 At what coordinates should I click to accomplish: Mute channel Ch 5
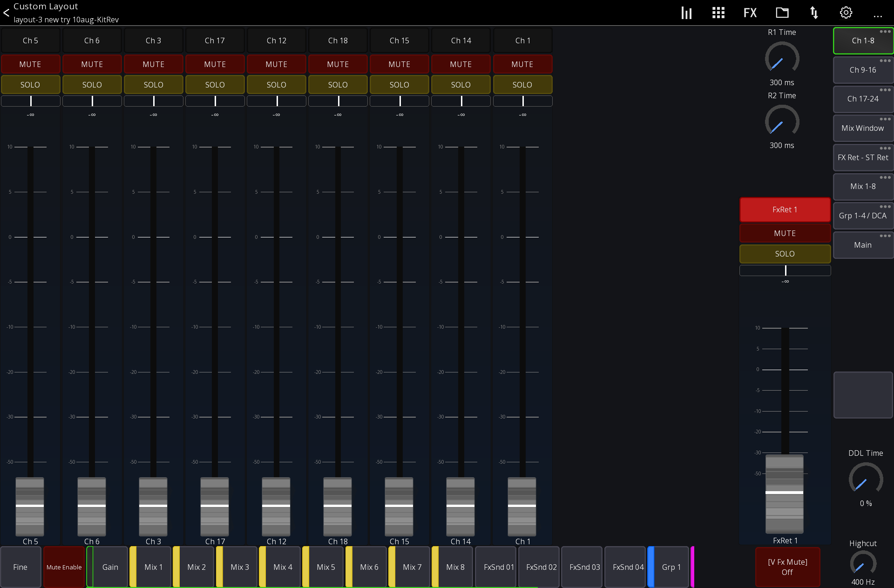click(30, 64)
